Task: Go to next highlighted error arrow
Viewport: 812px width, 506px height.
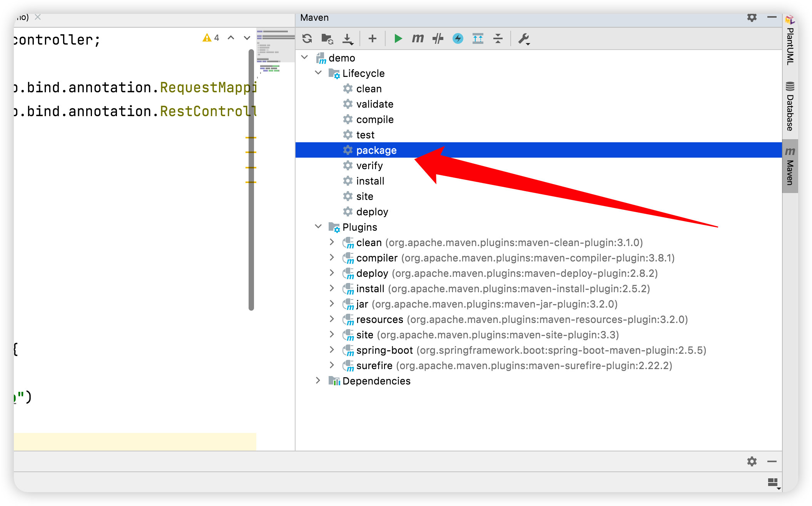Action: pos(247,38)
